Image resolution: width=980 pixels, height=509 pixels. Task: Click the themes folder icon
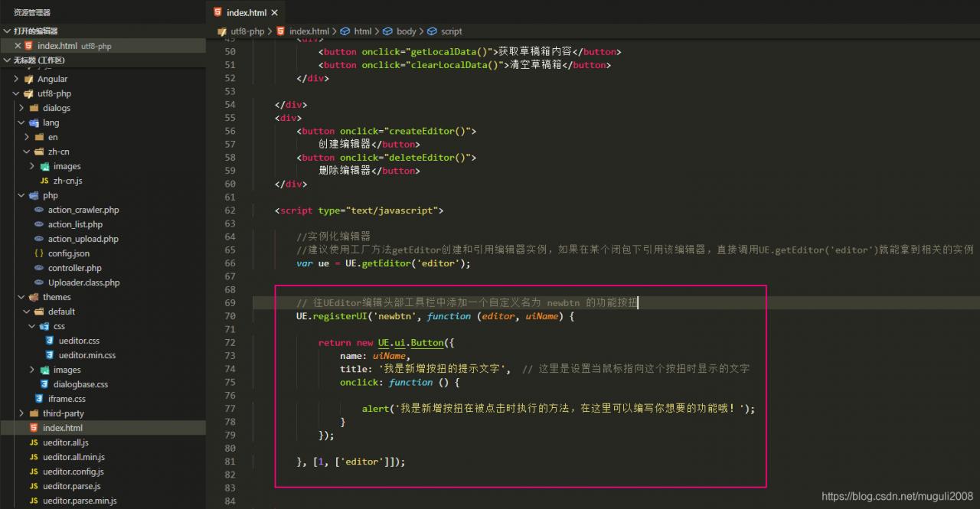(34, 297)
